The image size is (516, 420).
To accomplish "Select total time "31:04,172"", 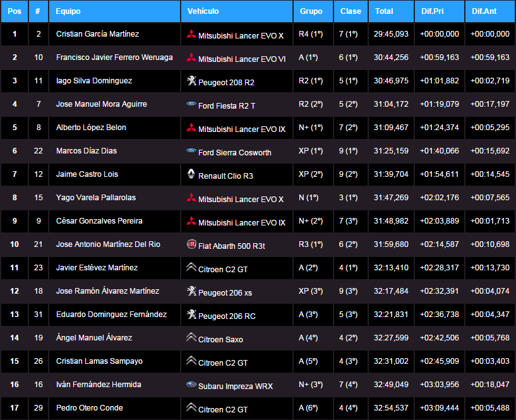I will click(x=391, y=104).
